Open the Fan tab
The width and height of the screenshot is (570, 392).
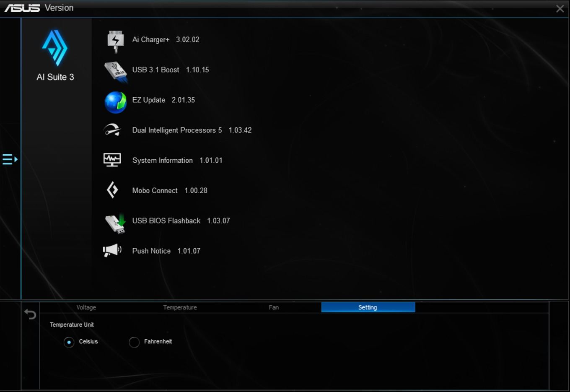(274, 307)
